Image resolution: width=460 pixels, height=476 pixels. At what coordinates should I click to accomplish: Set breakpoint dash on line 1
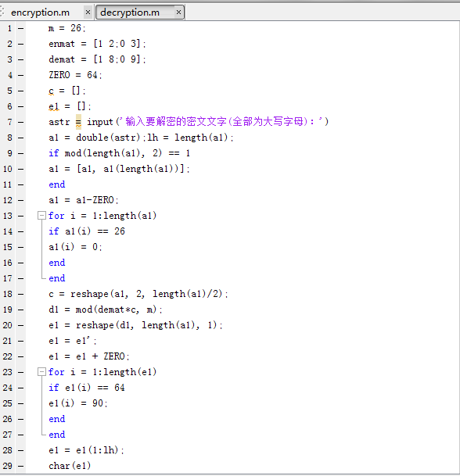coord(20,29)
